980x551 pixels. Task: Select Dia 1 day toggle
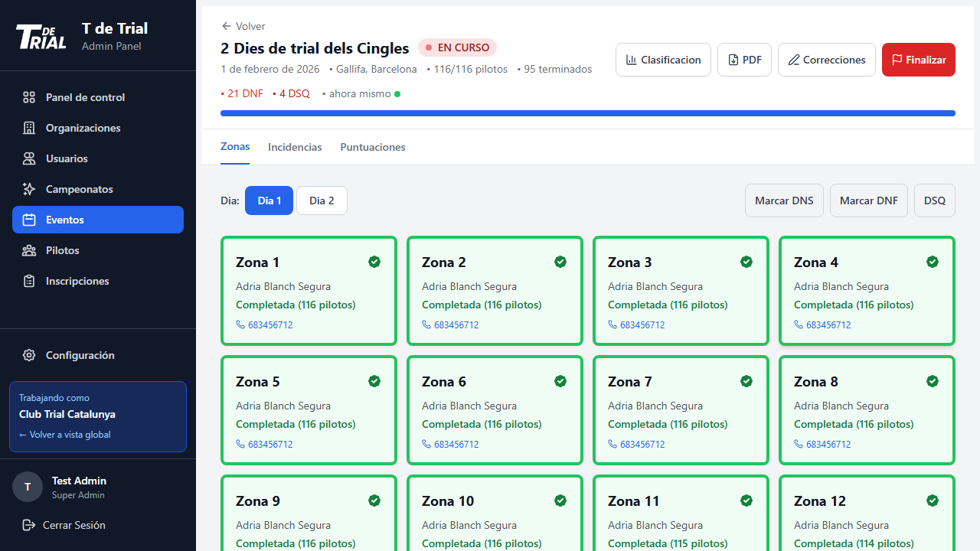pyautogui.click(x=269, y=201)
